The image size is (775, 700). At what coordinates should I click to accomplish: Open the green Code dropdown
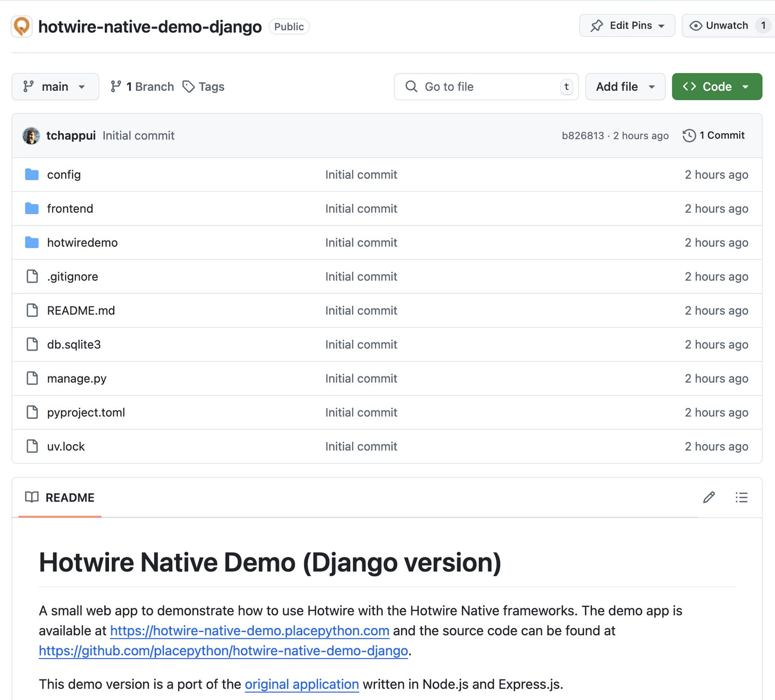coord(717,87)
